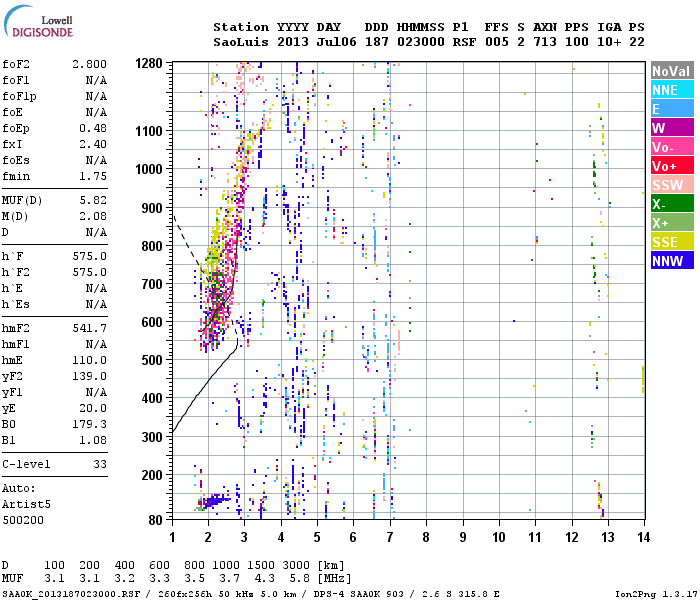700x600 pixels.
Task: Click the Jul06 date in header
Action: pyautogui.click(x=337, y=42)
